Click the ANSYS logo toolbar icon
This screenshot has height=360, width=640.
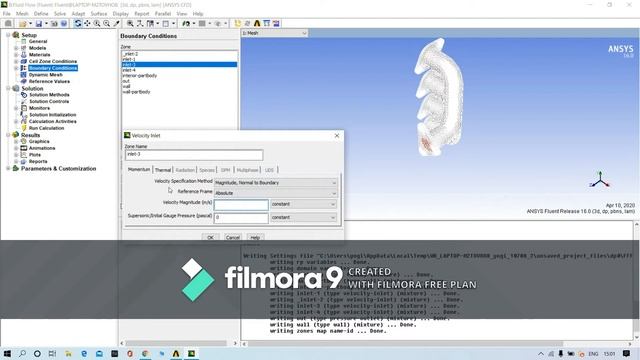coord(257,24)
